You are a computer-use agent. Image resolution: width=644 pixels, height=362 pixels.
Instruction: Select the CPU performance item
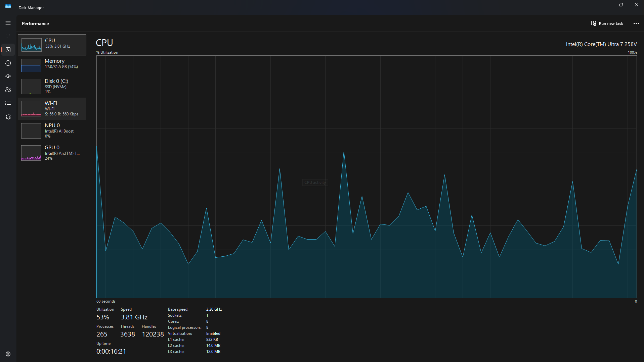pos(52,45)
